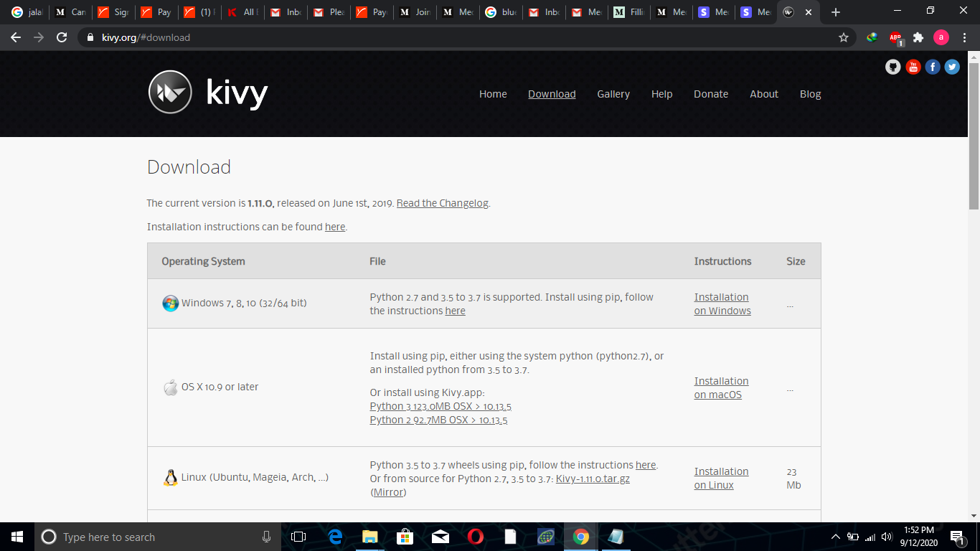The height and width of the screenshot is (551, 980).
Task: Click the Kivy logo in the header
Action: point(170,93)
